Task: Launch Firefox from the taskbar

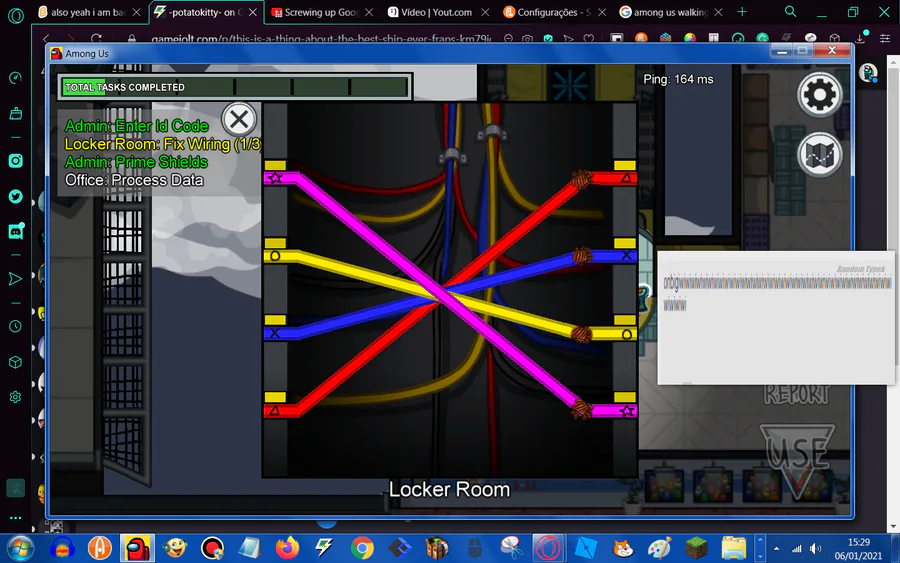Action: (x=287, y=549)
